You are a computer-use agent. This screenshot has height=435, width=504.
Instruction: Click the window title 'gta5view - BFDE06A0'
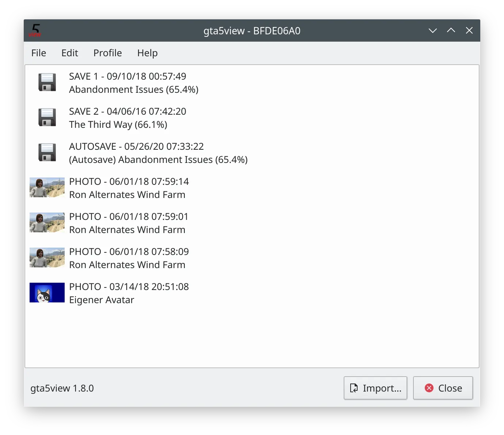click(252, 31)
